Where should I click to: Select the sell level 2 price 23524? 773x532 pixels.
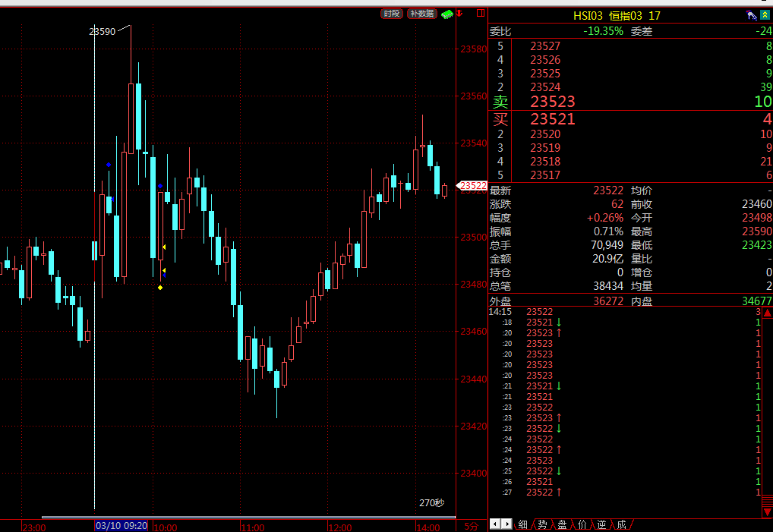tap(545, 87)
